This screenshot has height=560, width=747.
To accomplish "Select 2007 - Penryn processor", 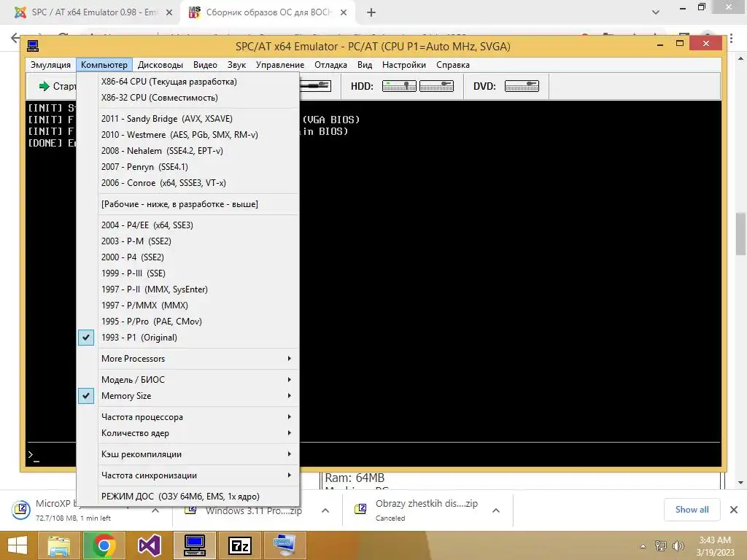I will click(187, 167).
